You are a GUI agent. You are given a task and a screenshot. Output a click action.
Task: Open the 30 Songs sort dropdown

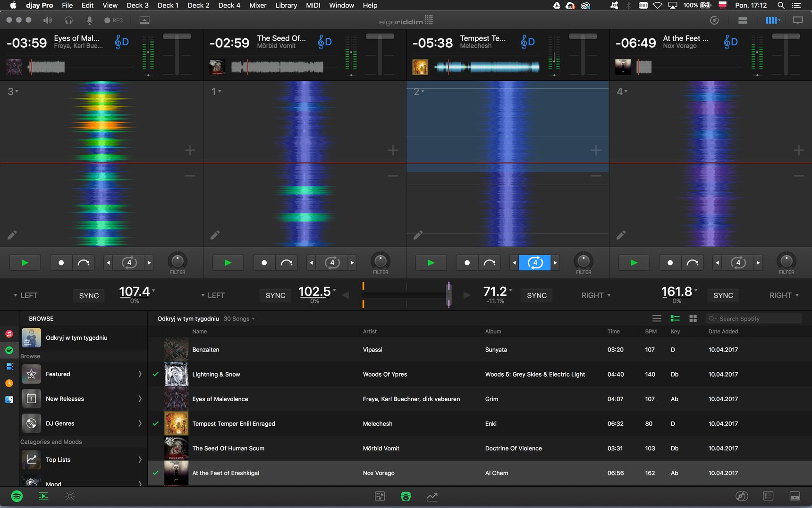point(239,319)
